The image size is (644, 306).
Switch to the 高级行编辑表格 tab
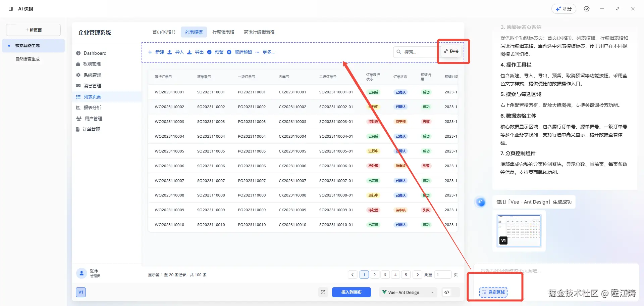[x=259, y=32]
